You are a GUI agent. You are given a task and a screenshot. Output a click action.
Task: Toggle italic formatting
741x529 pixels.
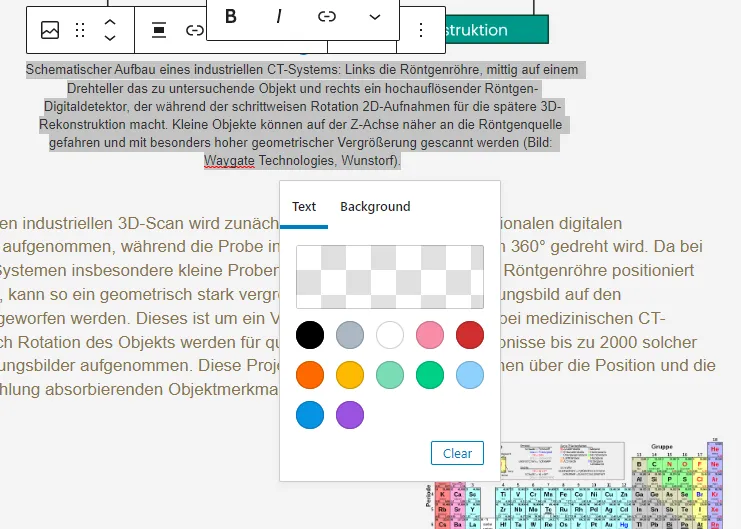[x=279, y=17]
